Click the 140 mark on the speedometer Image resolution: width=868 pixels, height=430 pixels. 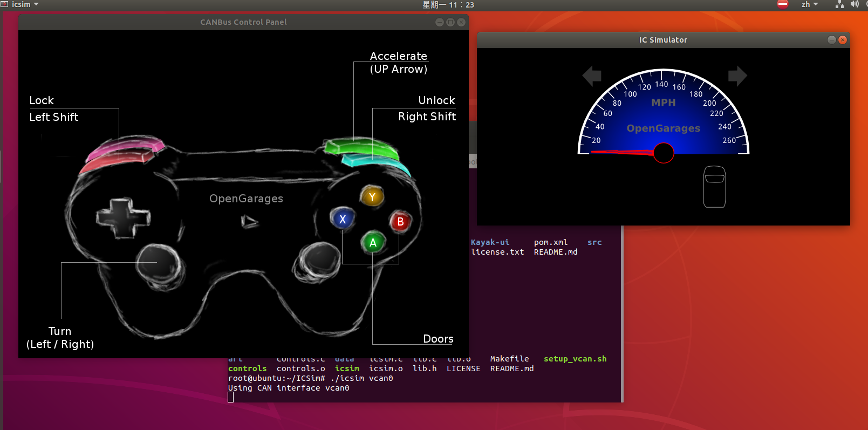point(661,84)
